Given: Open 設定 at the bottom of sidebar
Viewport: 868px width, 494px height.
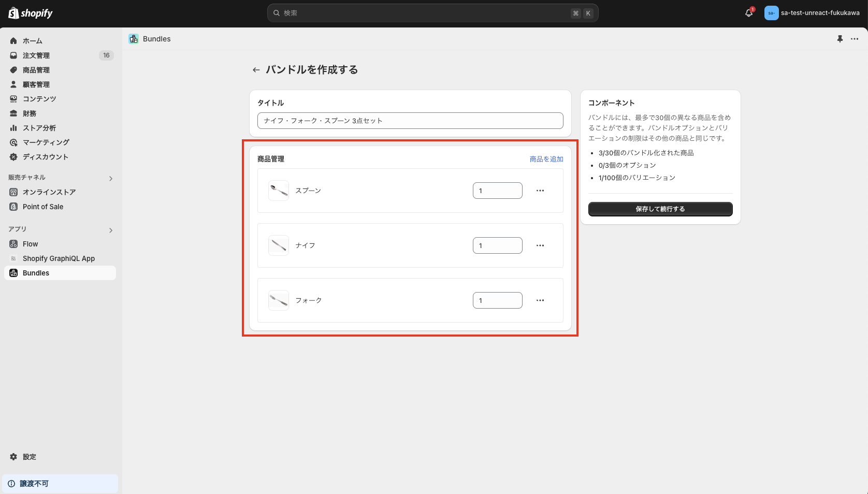Looking at the screenshot, I should (29, 457).
